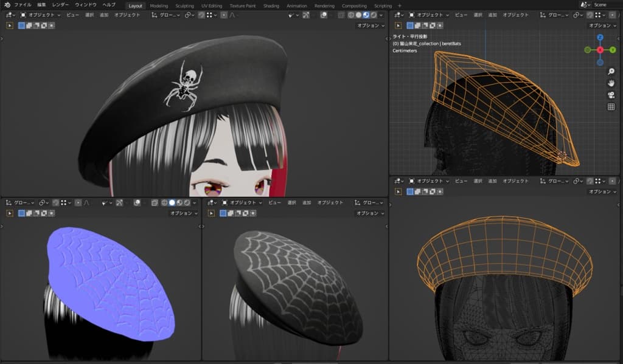The image size is (623, 364).
Task: Open the ファイル menu
Action: tap(22, 5)
